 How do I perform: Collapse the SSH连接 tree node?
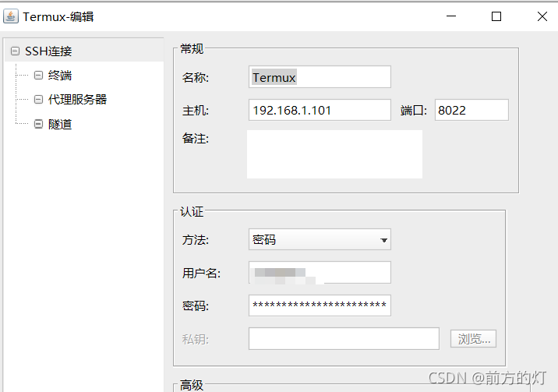click(x=15, y=51)
